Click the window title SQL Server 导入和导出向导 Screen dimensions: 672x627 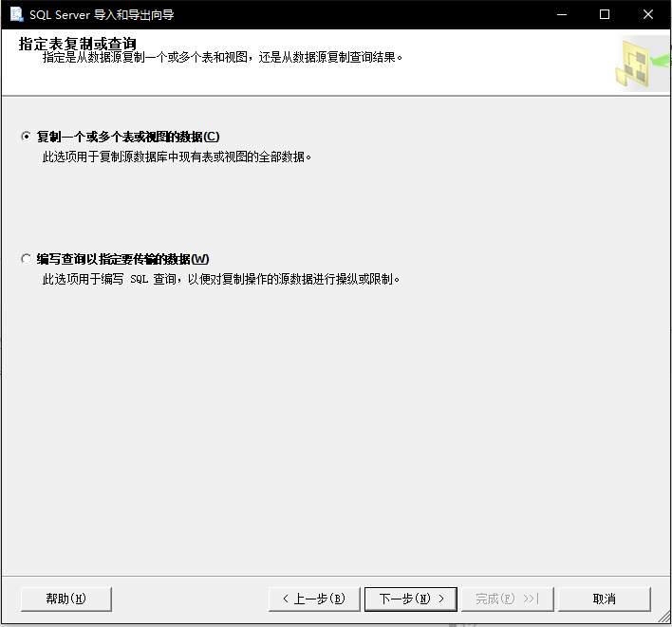pyautogui.click(x=102, y=15)
